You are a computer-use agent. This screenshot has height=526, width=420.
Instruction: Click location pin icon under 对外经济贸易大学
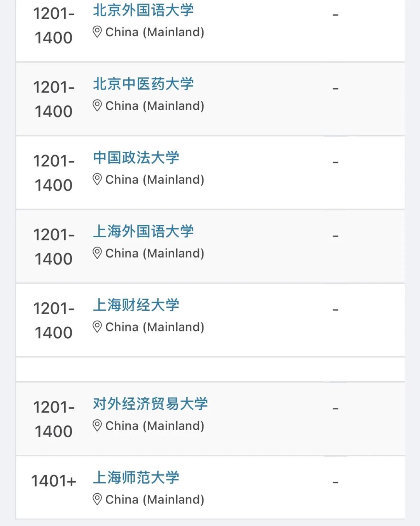click(x=97, y=426)
